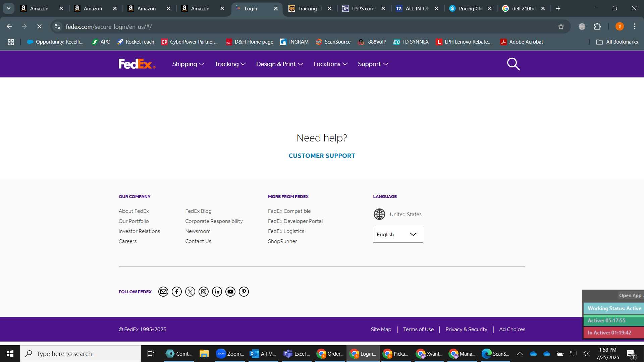Go back to the previous page
This screenshot has width=644, height=362.
click(9, 26)
